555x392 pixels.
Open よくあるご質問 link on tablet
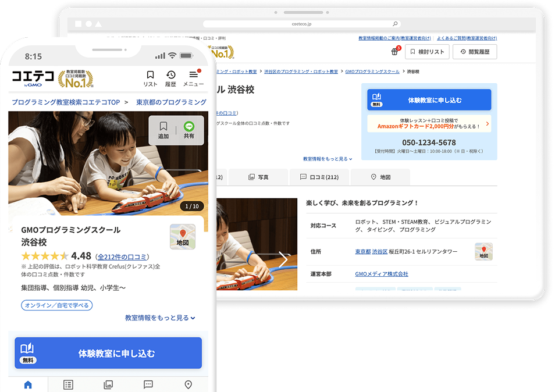pos(467,38)
